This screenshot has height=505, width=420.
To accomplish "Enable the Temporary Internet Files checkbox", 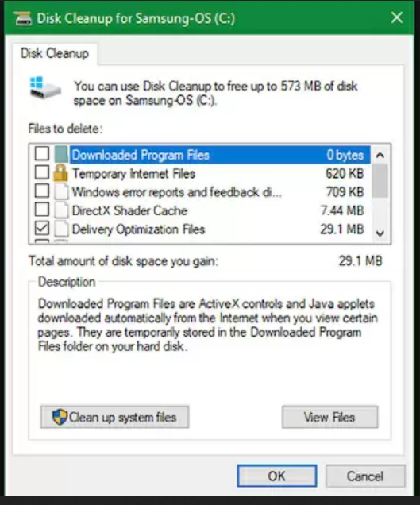I will tap(42, 172).
